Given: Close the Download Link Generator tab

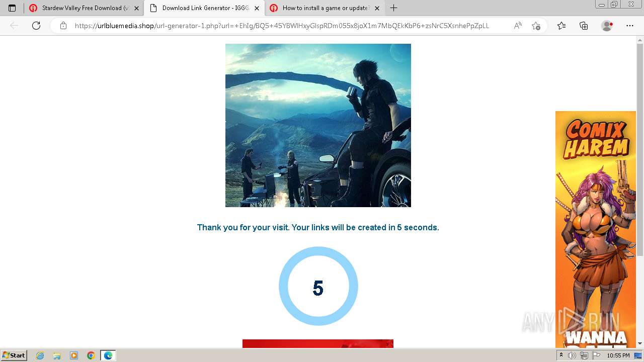Looking at the screenshot, I should tap(257, 8).
